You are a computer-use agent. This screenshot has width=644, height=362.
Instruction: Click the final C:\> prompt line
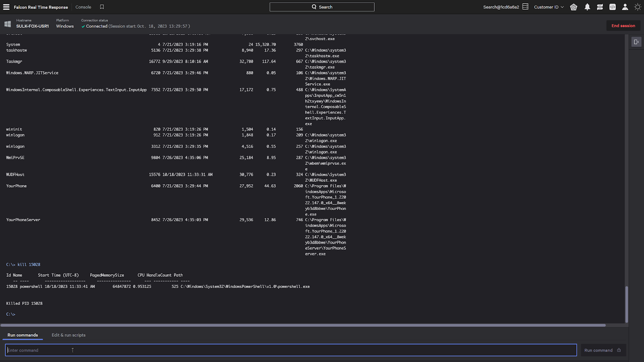[x=10, y=315]
